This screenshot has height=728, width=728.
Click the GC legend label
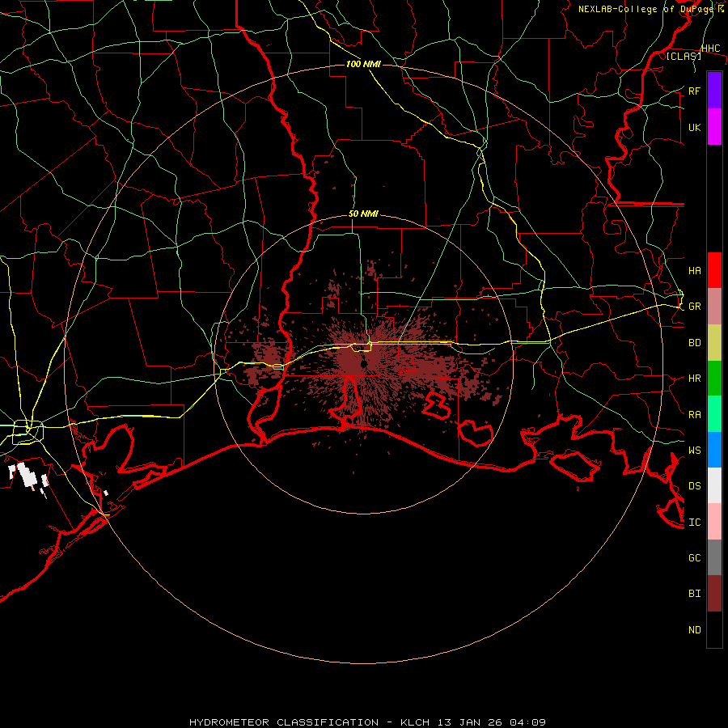tap(694, 557)
